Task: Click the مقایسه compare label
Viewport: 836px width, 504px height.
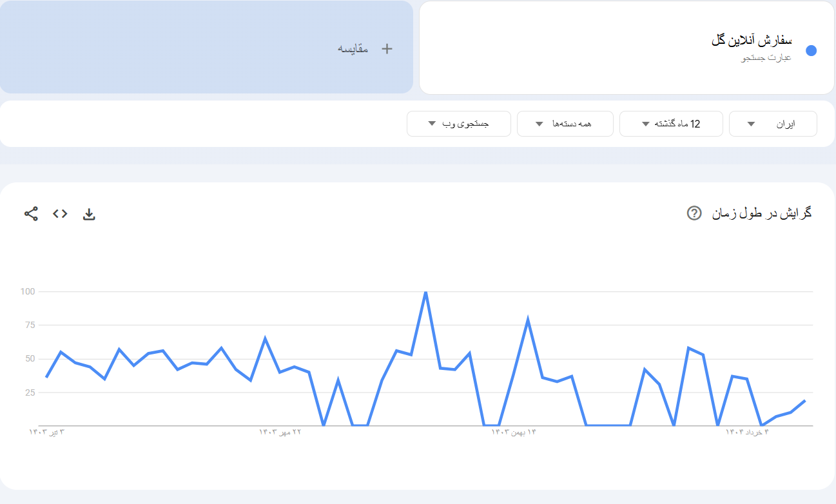Action: [x=353, y=48]
